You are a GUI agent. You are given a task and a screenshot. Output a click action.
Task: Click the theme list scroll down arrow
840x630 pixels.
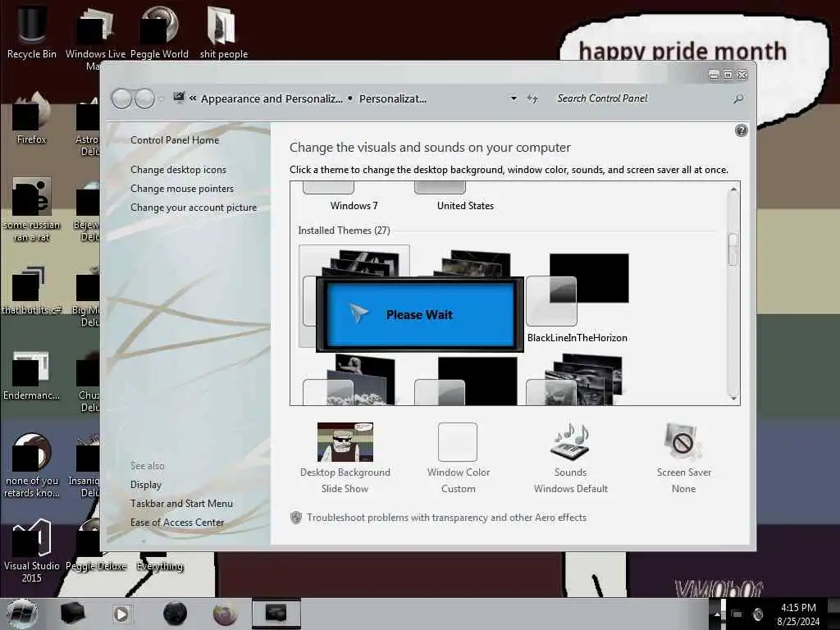[x=733, y=398]
